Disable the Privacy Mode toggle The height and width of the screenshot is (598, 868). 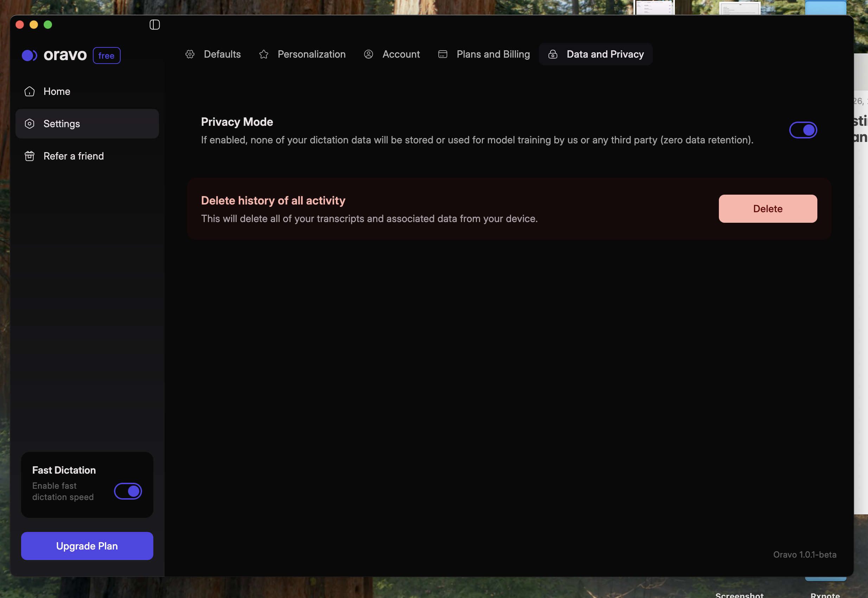(x=803, y=130)
